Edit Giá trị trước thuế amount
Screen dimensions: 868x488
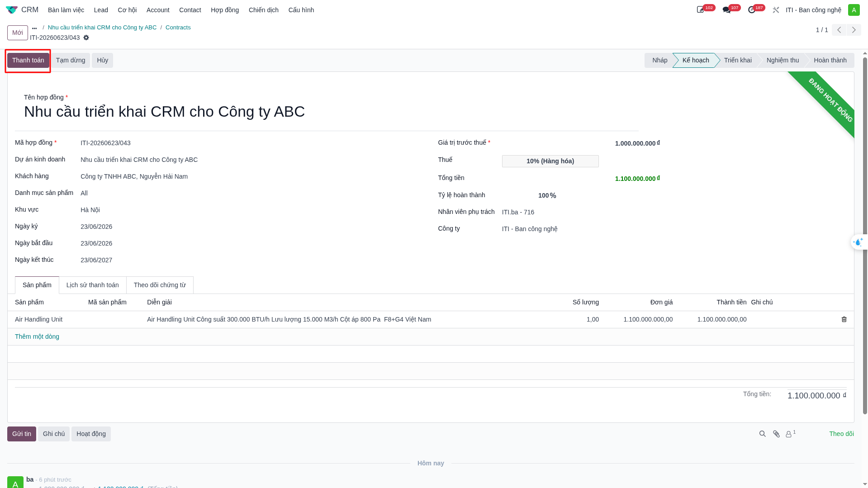pos(637,143)
